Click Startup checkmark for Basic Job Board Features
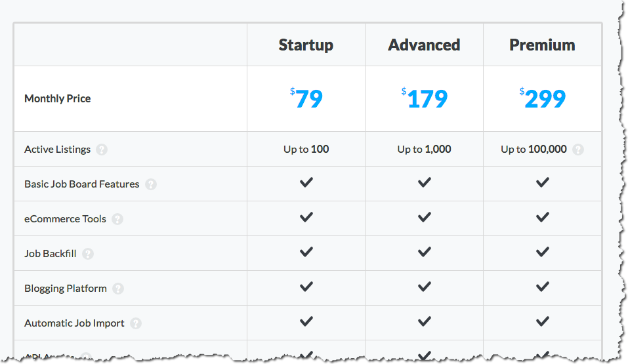628x364 pixels. pos(306,182)
